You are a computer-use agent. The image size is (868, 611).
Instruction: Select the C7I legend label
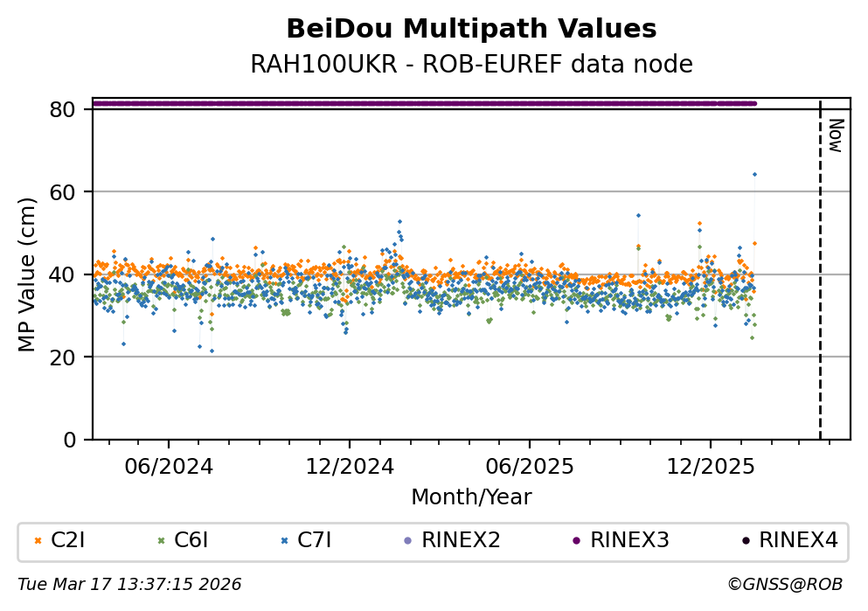[315, 541]
